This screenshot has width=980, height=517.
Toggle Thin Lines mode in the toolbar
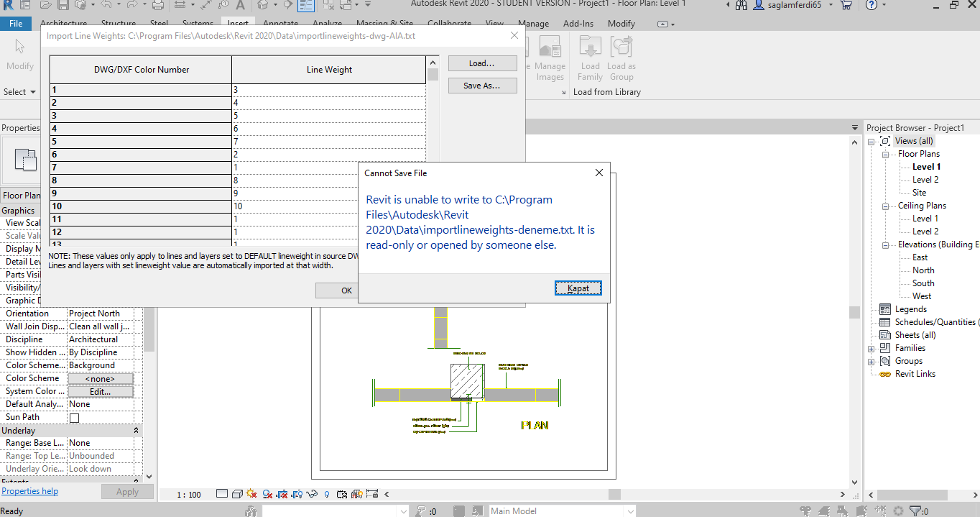pos(306,7)
